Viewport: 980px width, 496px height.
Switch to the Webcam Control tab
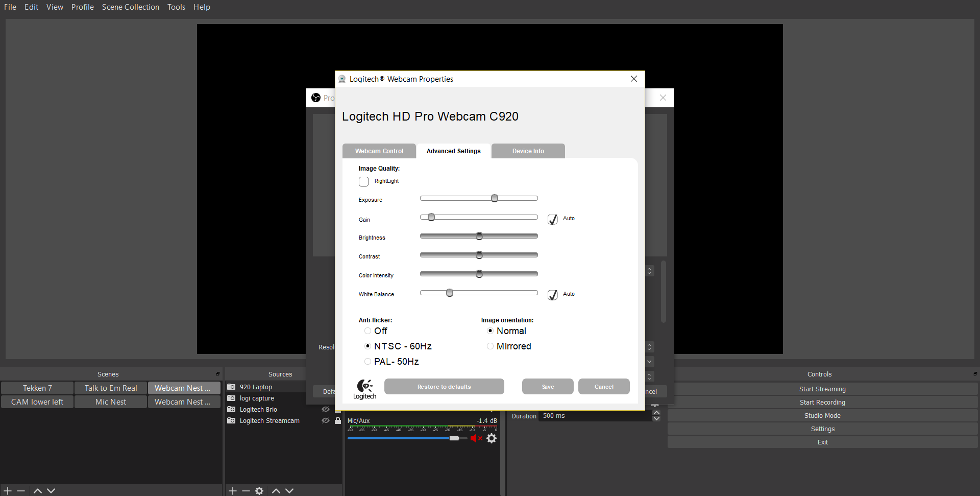tap(379, 151)
